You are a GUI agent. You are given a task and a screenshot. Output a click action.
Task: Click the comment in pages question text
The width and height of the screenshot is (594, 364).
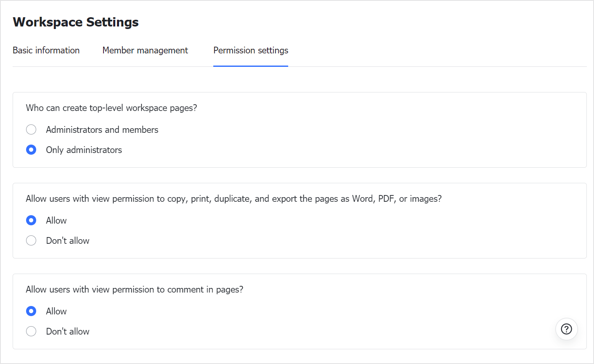pyautogui.click(x=135, y=290)
